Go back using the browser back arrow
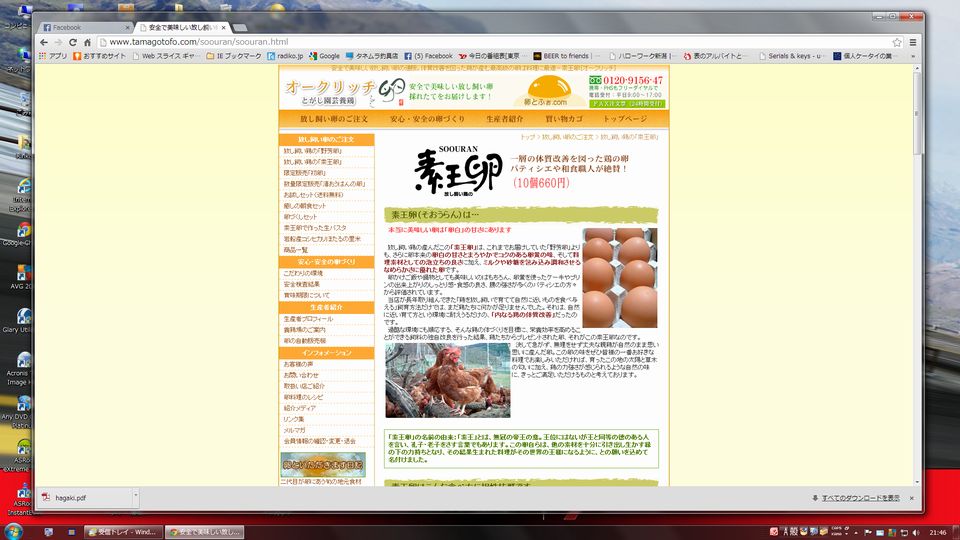The image size is (960, 540). point(43,42)
